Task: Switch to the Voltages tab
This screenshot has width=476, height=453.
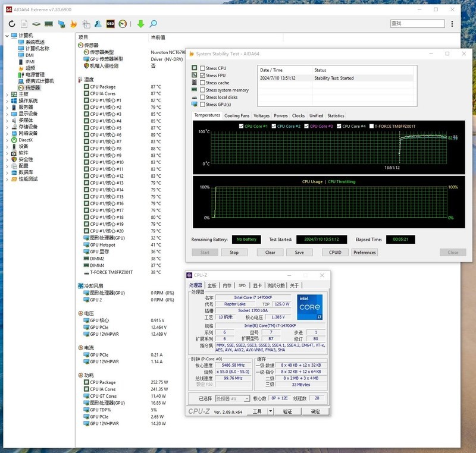Action: click(x=261, y=115)
